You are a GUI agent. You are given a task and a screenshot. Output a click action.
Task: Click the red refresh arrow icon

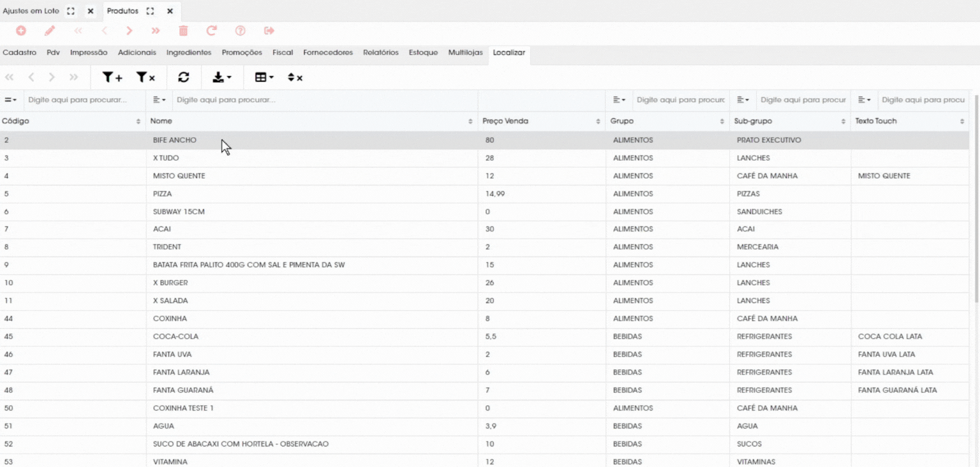212,31
